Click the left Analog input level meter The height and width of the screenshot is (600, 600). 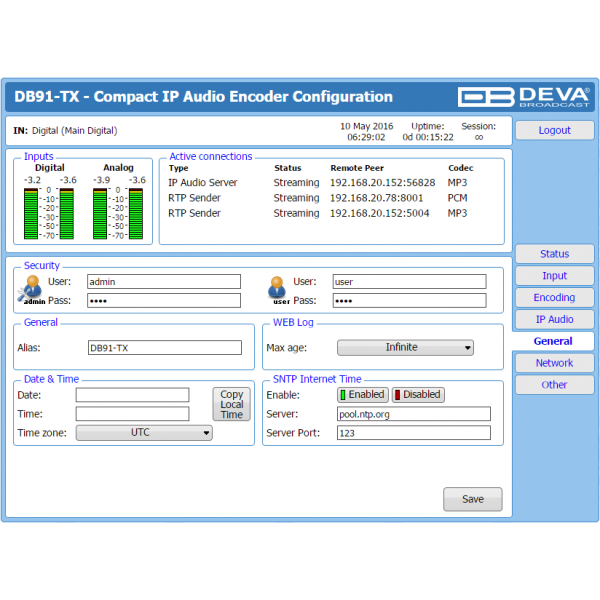100,214
